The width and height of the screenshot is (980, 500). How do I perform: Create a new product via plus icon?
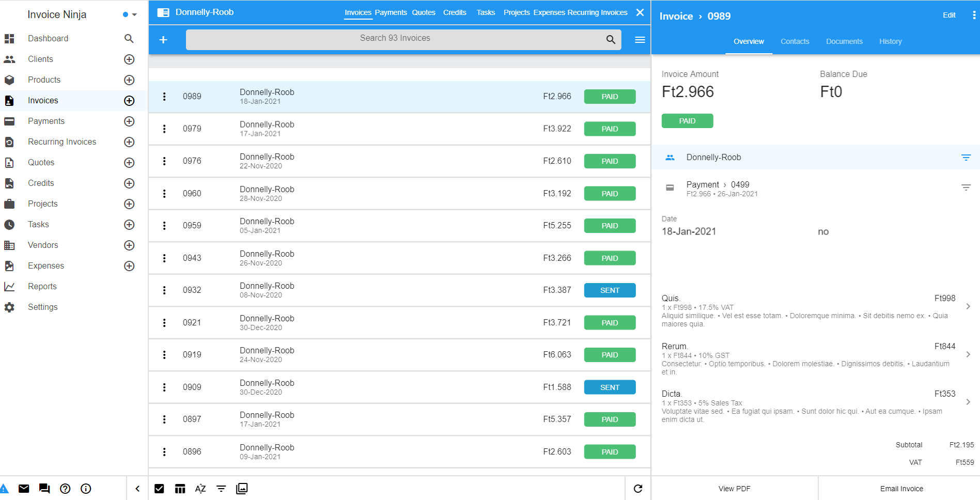(129, 80)
